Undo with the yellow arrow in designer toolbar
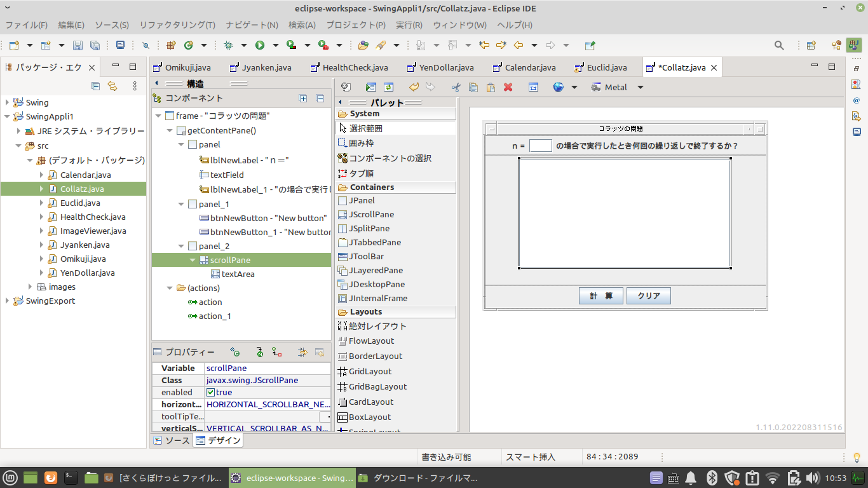868x488 pixels. click(x=414, y=87)
